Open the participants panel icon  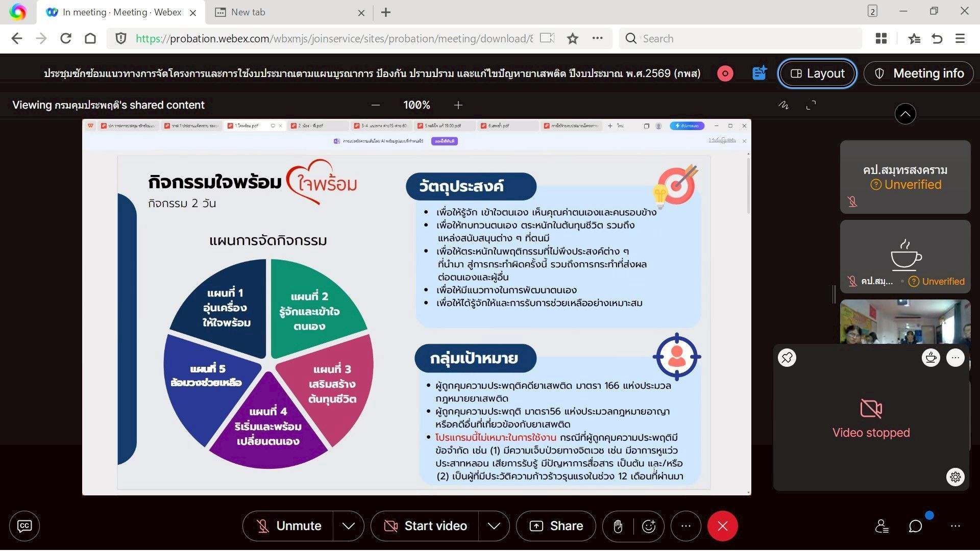tap(881, 526)
